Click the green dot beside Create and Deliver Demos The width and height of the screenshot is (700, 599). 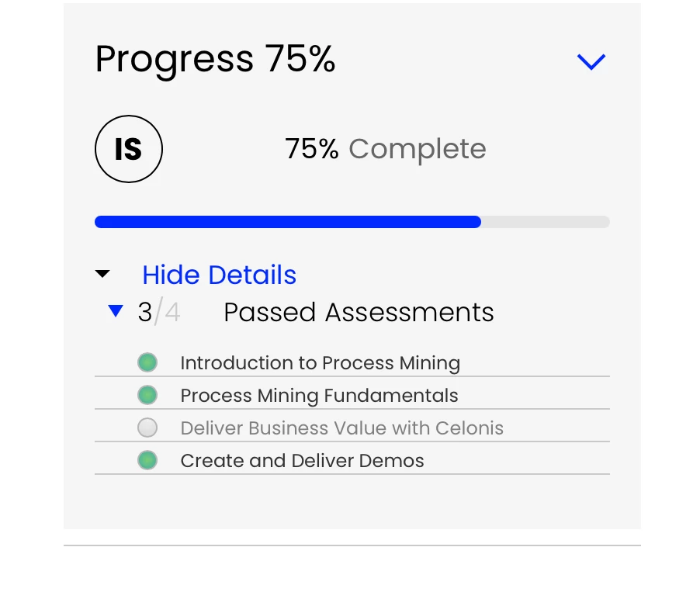(147, 460)
